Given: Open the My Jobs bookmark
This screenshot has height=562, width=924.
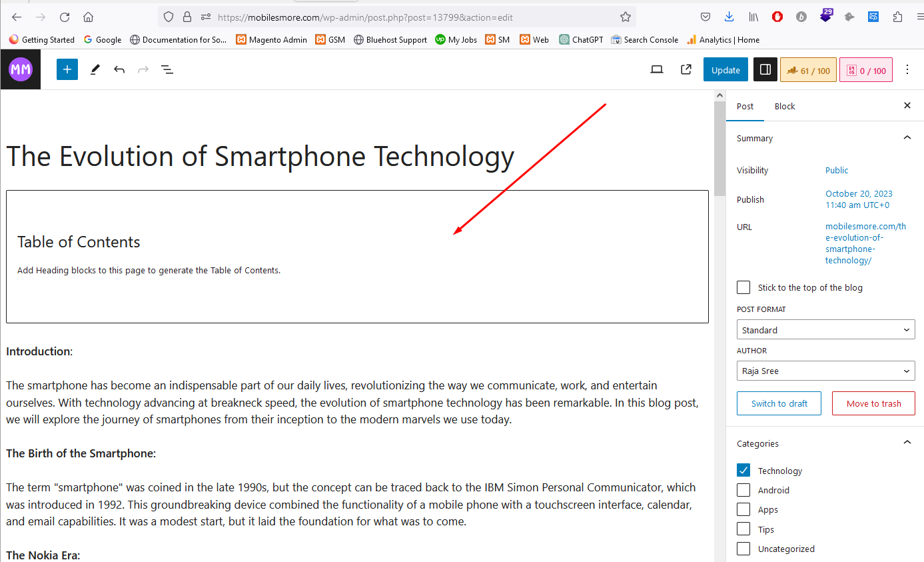Looking at the screenshot, I should click(456, 39).
